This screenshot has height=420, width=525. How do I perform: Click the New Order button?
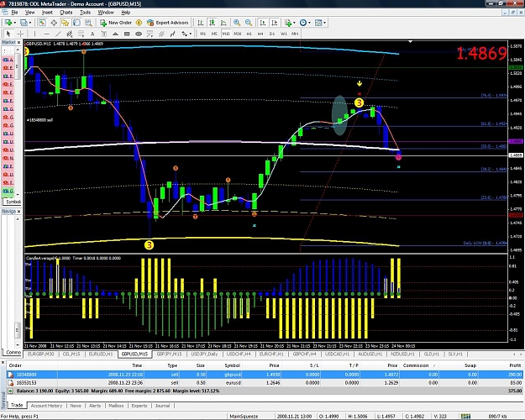(x=116, y=23)
